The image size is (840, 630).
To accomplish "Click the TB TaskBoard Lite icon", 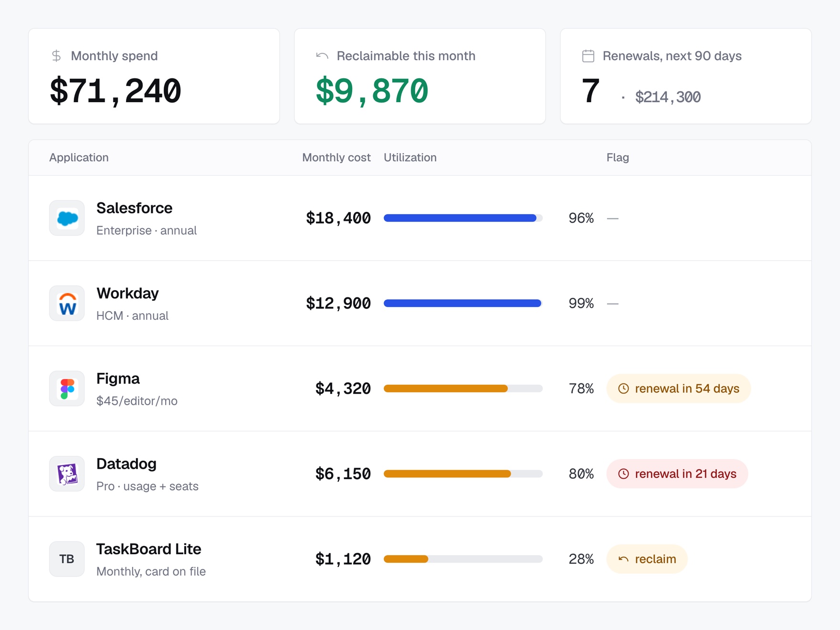I will pos(67,559).
